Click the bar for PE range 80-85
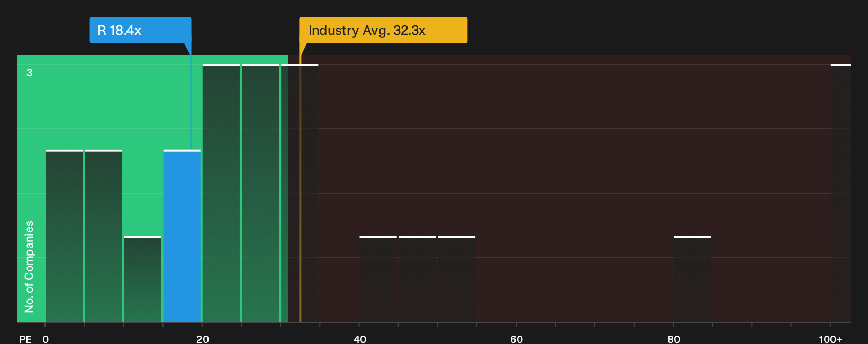This screenshot has height=344, width=868. 692,279
